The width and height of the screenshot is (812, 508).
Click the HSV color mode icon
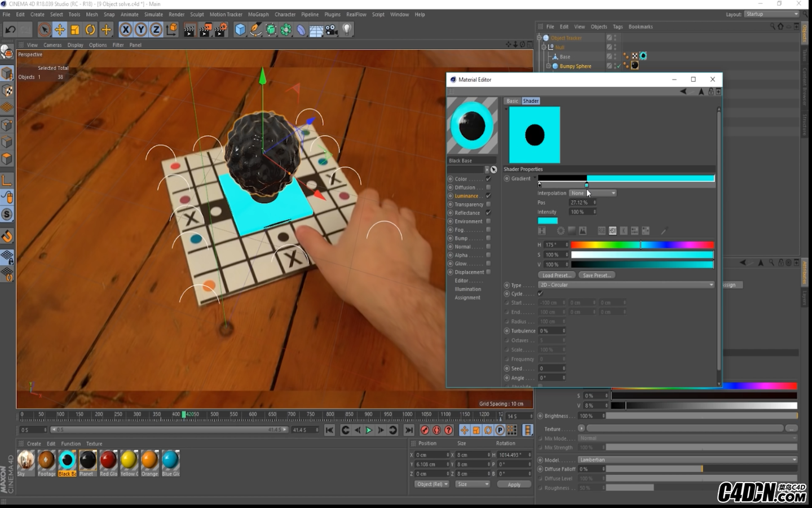[612, 231]
